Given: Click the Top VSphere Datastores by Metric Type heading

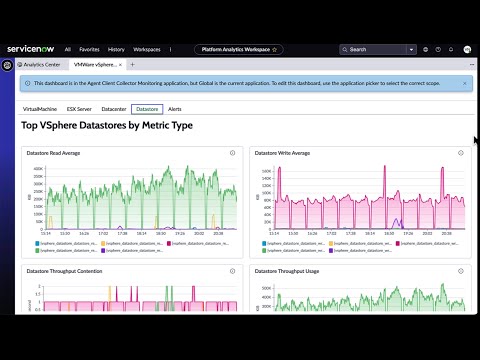Looking at the screenshot, I should coord(107,125).
